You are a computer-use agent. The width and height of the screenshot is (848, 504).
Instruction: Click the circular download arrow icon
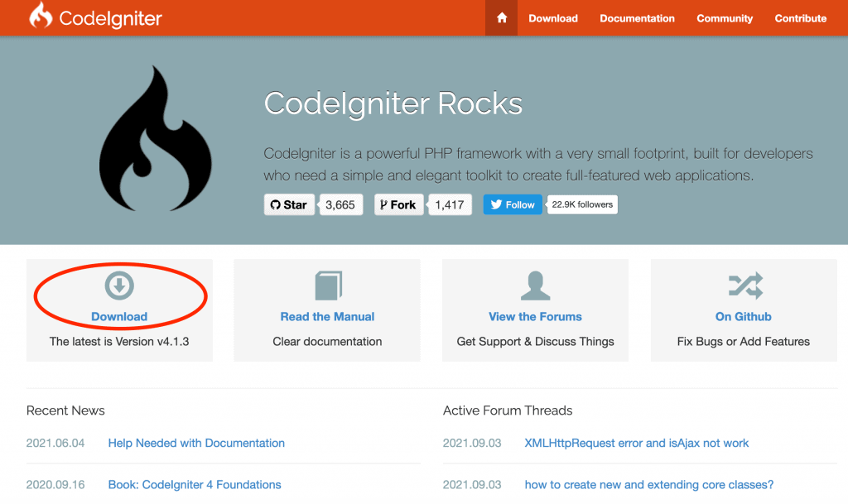(119, 286)
